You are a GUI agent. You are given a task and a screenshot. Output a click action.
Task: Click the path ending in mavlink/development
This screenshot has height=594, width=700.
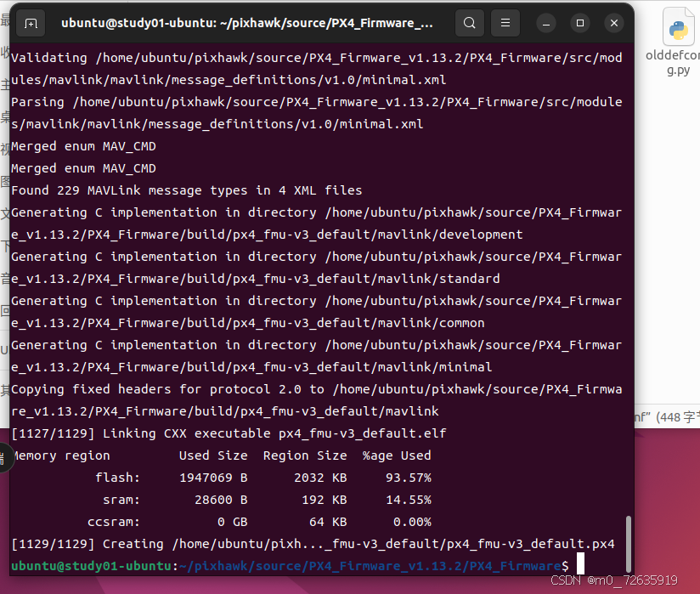pyautogui.click(x=267, y=235)
